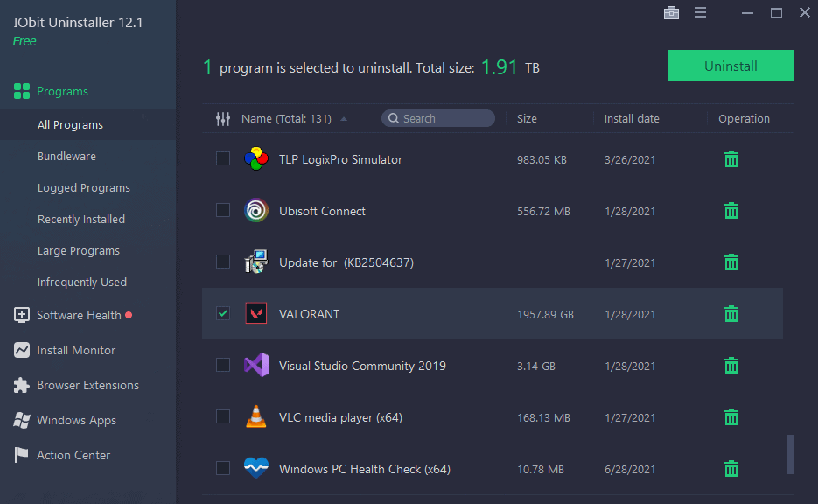
Task: Select Windows PC Health Check checkbox
Action: pos(223,468)
